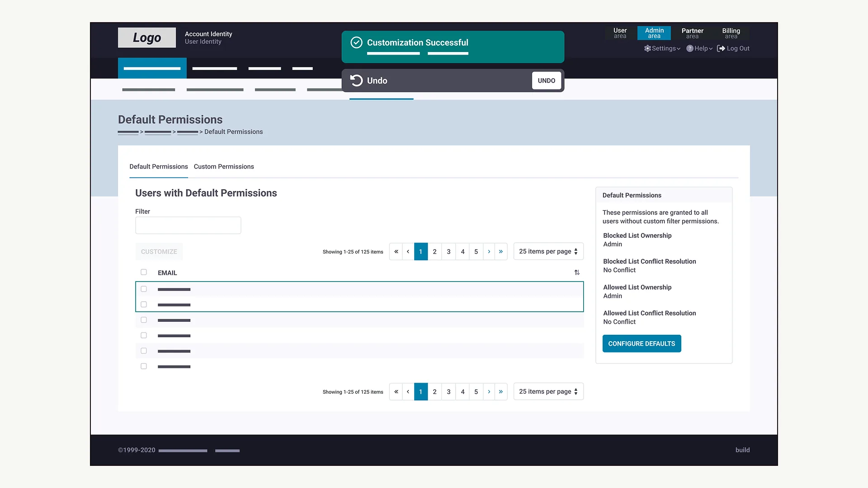Go to next page with top single-right arrow
The height and width of the screenshot is (488, 868).
point(489,252)
